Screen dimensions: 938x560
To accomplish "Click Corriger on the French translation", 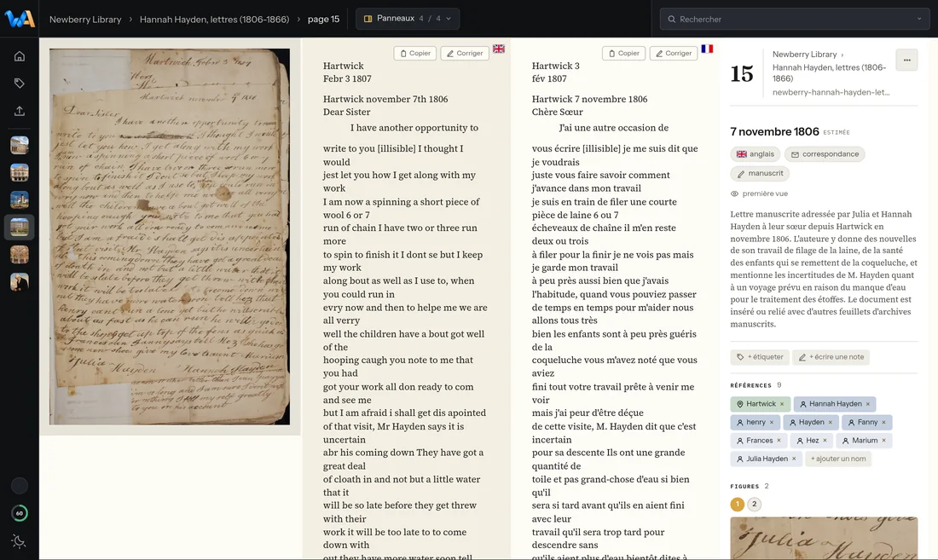I will (674, 53).
